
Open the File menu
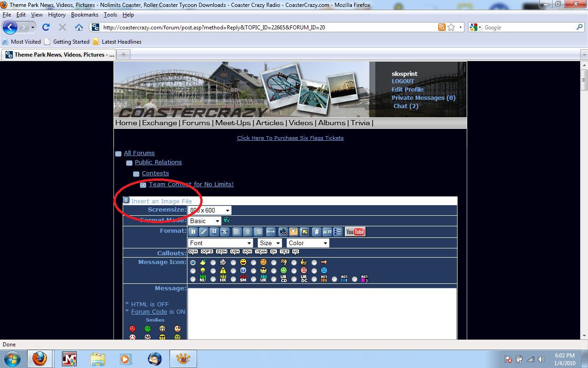click(7, 15)
